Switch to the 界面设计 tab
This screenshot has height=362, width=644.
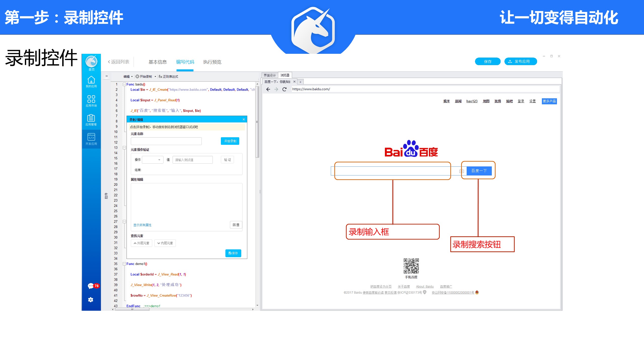(x=269, y=75)
